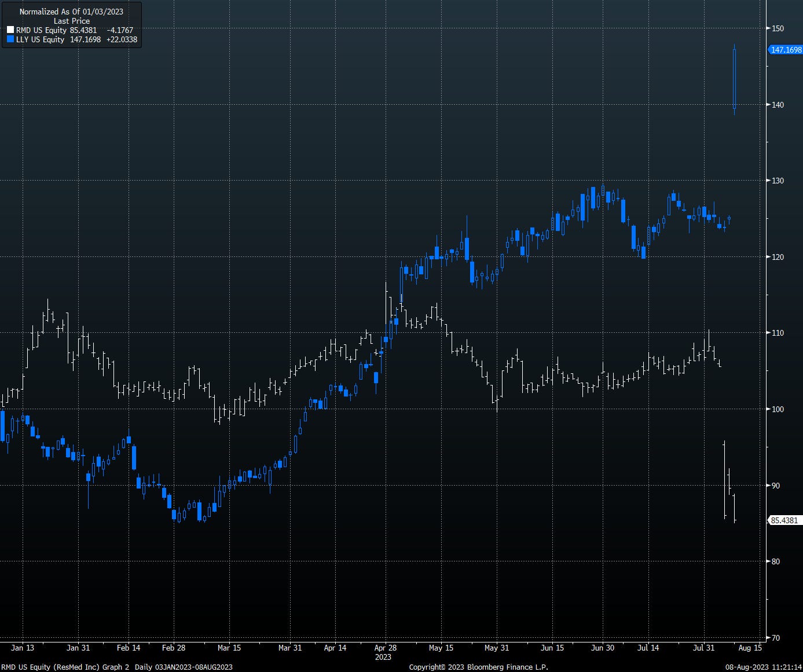Click the blue LLY US Equity legend swatch
The width and height of the screenshot is (803, 672).
pos(10,39)
